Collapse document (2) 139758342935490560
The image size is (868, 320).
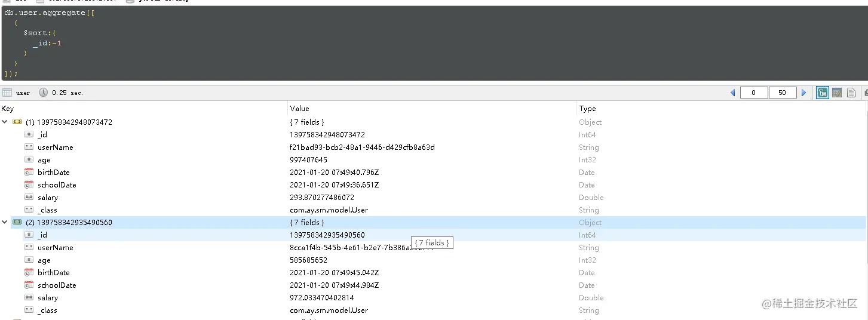point(5,223)
